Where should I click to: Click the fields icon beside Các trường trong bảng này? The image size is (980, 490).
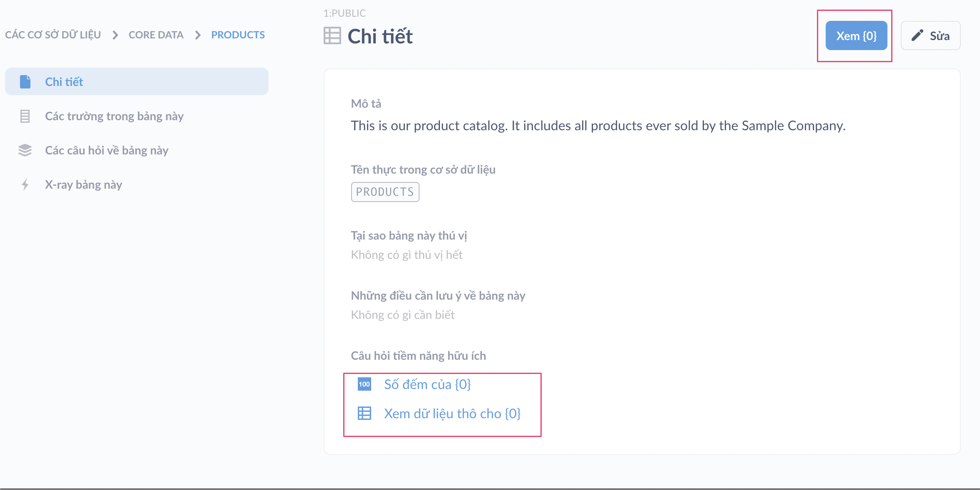click(x=25, y=116)
